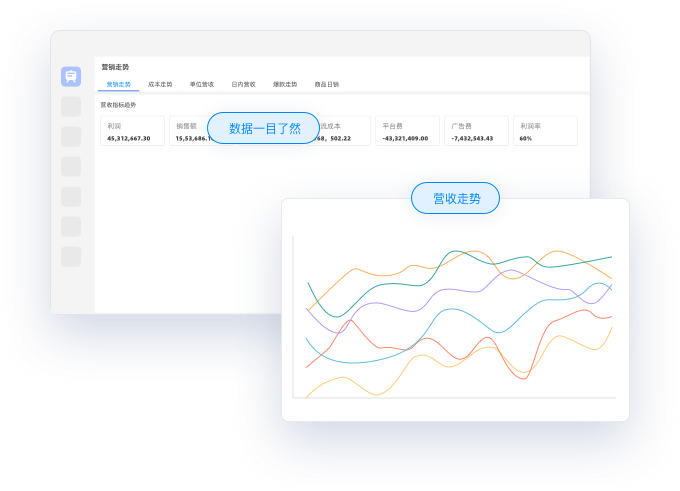
Task: Select the 单位营收 tab
Action: tap(202, 85)
